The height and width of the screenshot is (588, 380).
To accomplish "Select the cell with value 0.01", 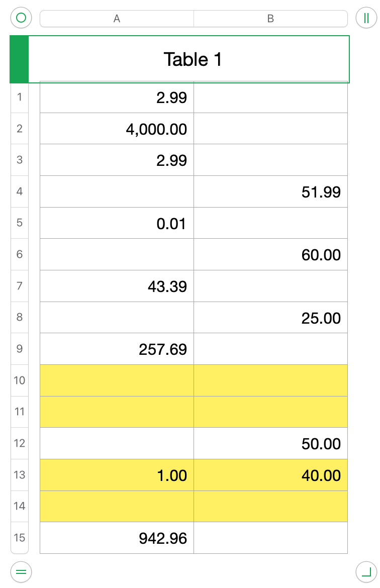I will pyautogui.click(x=117, y=223).
